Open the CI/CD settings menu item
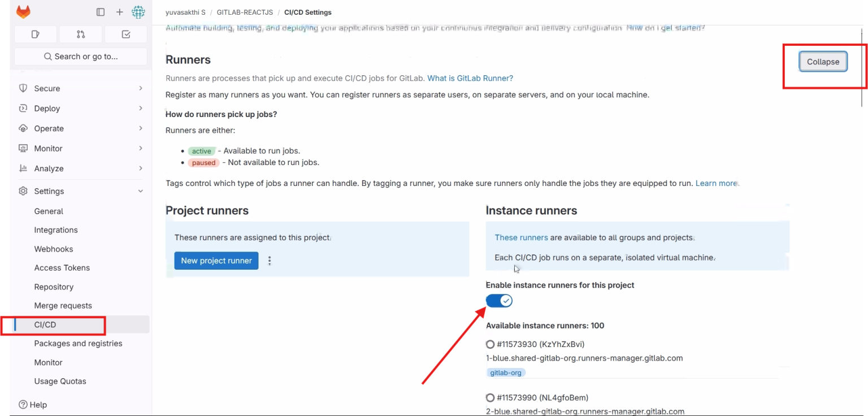 point(44,325)
